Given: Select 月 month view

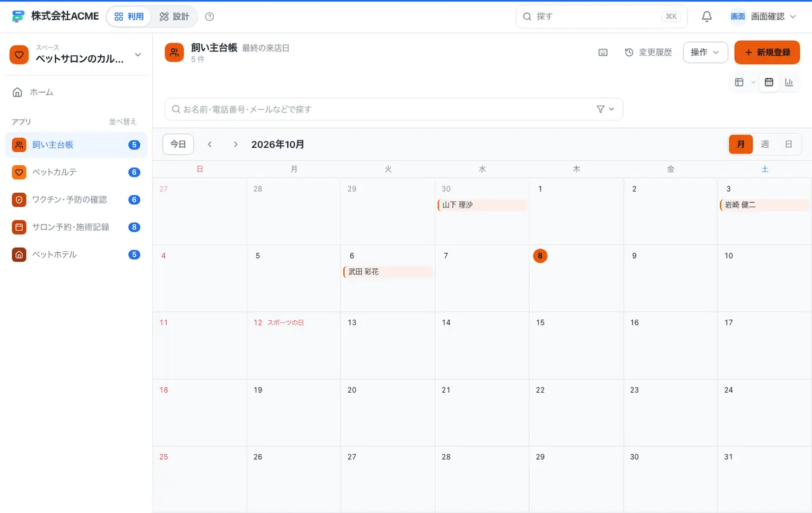Looking at the screenshot, I should pyautogui.click(x=741, y=145).
